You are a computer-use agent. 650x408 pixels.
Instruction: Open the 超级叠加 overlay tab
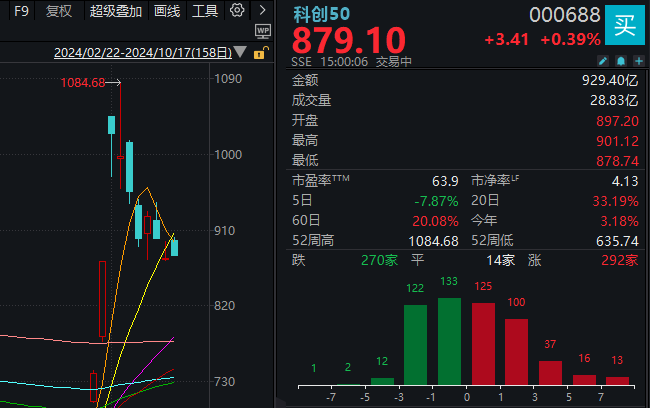(x=114, y=12)
